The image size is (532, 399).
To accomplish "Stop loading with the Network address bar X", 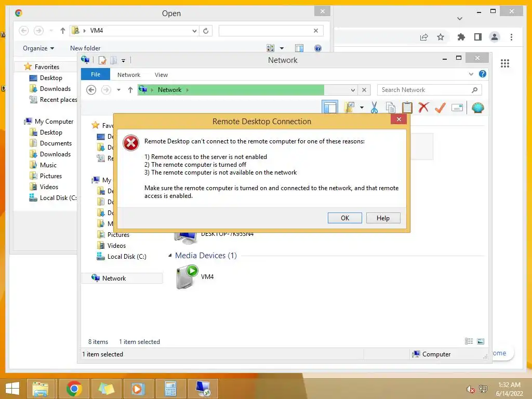I will 364,90.
